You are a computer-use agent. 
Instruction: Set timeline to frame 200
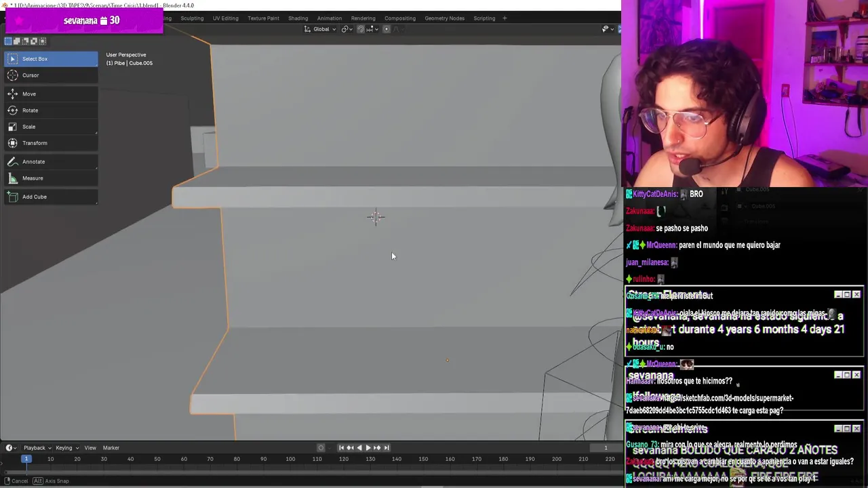coord(557,459)
